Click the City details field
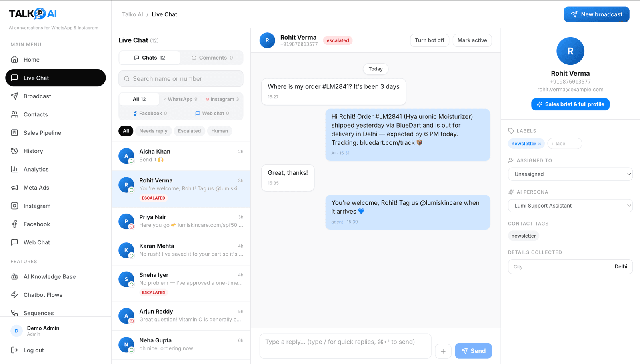The image size is (640, 364). tap(570, 267)
